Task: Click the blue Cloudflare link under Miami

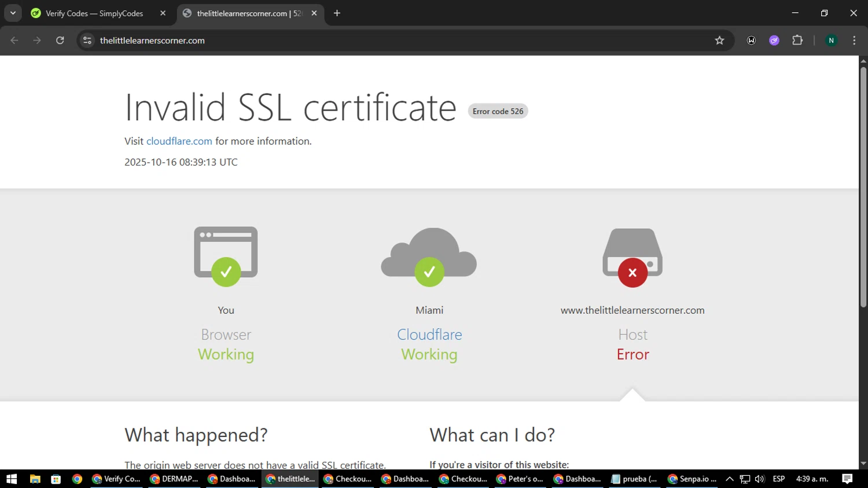Action: [x=429, y=335]
